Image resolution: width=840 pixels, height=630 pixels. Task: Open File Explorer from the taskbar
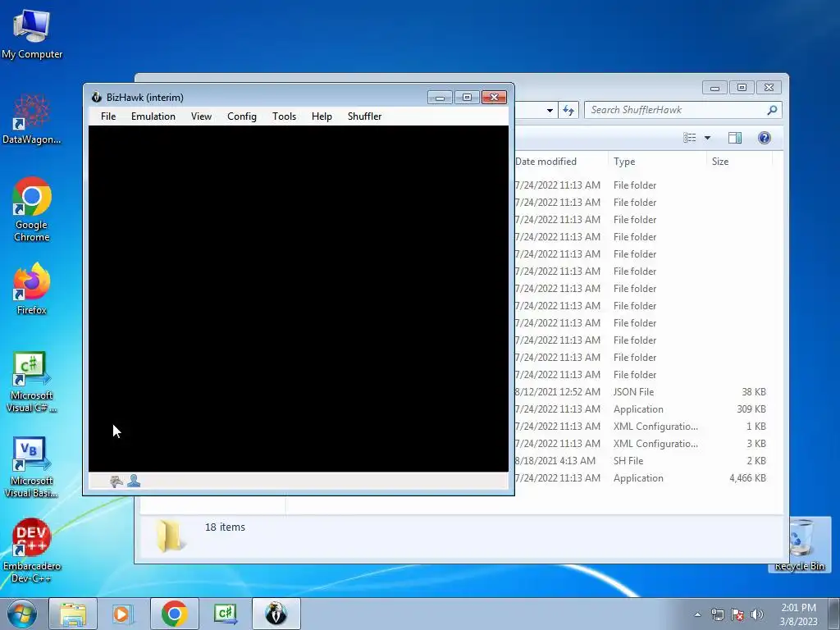tap(73, 614)
